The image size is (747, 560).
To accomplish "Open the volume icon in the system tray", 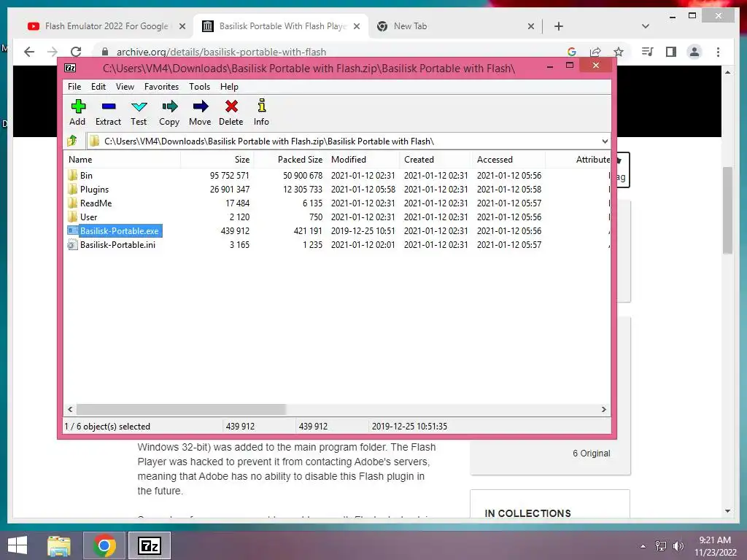I will tap(678, 546).
